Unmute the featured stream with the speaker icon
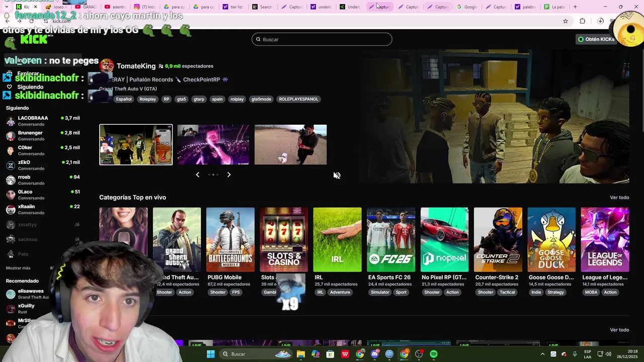This screenshot has width=644, height=362. (x=337, y=175)
